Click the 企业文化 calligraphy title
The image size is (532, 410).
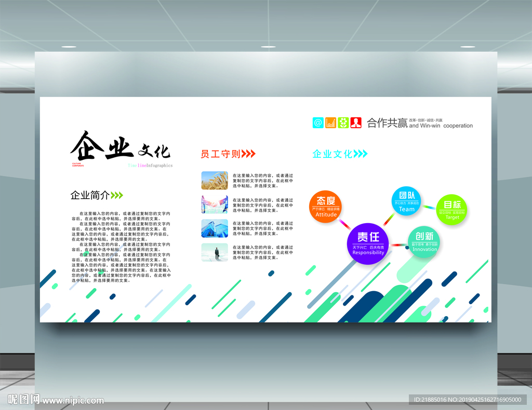coord(120,147)
